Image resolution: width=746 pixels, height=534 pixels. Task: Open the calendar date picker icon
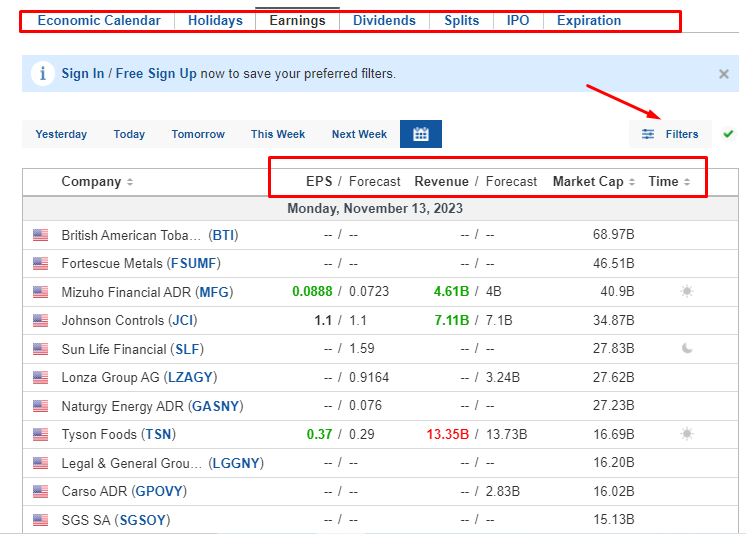[421, 134]
